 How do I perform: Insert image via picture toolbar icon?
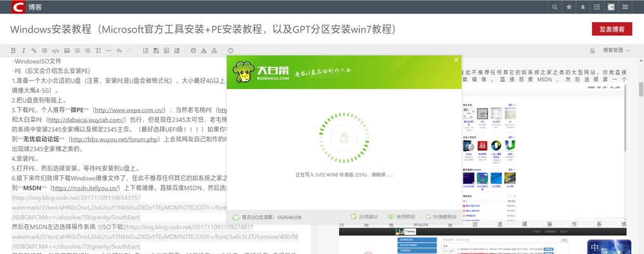[x=67, y=51]
